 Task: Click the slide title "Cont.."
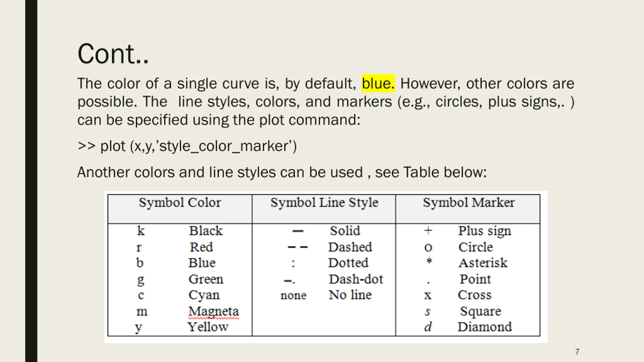[x=113, y=54]
